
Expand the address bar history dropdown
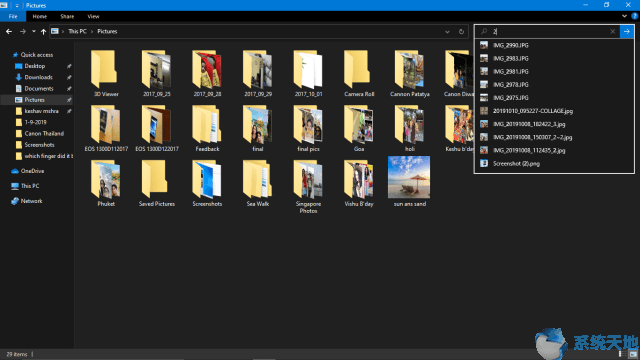click(447, 31)
